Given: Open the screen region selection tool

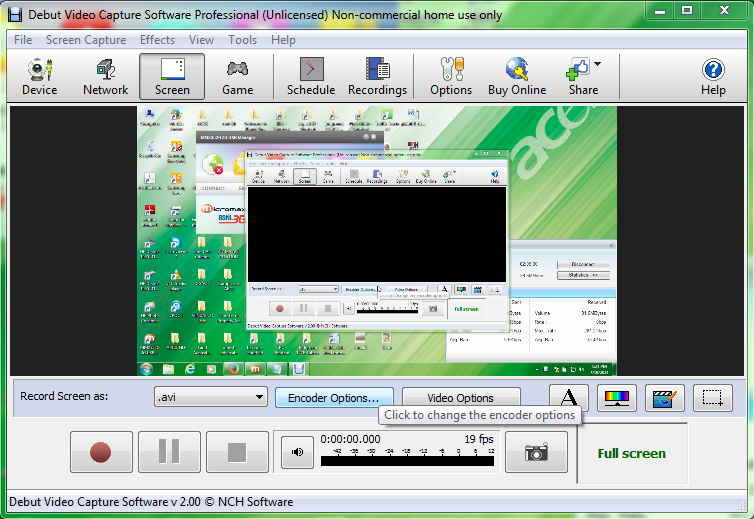Looking at the screenshot, I should pos(713,398).
